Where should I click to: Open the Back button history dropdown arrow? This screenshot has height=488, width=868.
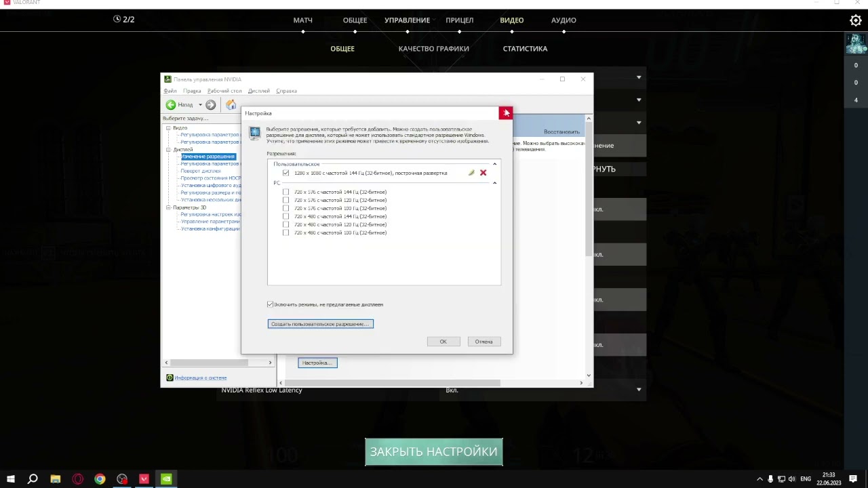tap(200, 105)
